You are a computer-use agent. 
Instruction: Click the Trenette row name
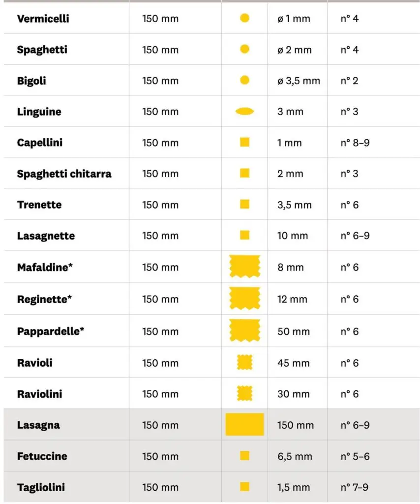39,205
